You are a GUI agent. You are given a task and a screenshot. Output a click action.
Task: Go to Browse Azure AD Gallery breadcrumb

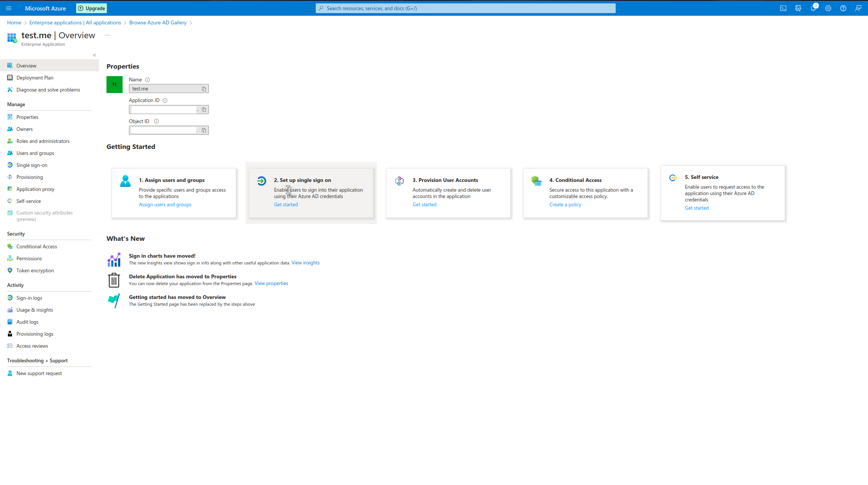point(158,23)
